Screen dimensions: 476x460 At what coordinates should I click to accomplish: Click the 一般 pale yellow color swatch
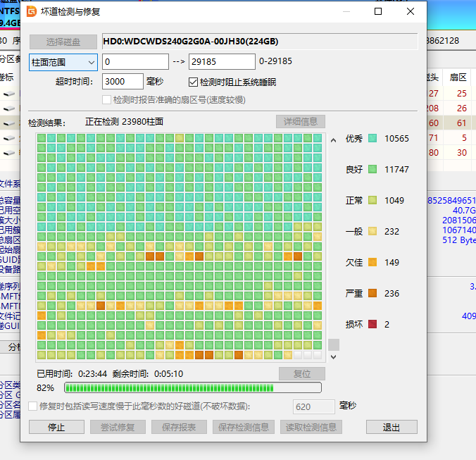(x=372, y=231)
